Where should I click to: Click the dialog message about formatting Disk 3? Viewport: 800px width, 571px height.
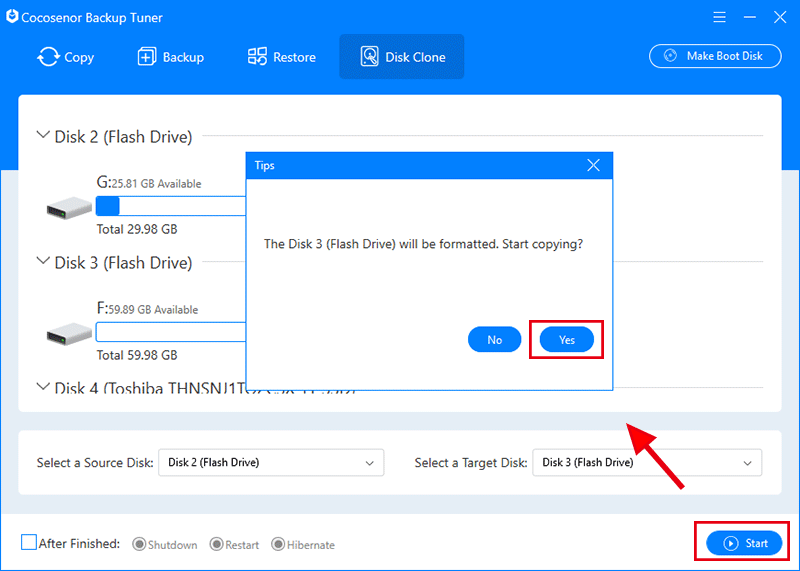423,244
